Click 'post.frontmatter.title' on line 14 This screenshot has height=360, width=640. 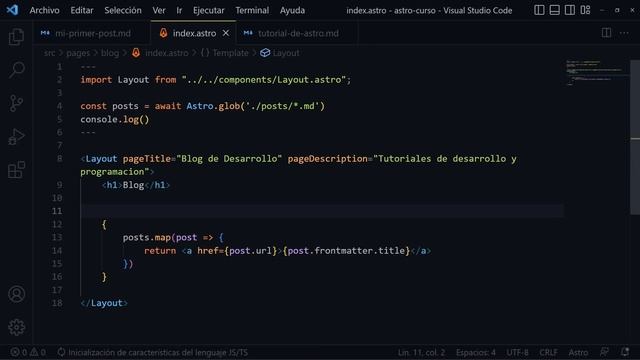(x=347, y=251)
